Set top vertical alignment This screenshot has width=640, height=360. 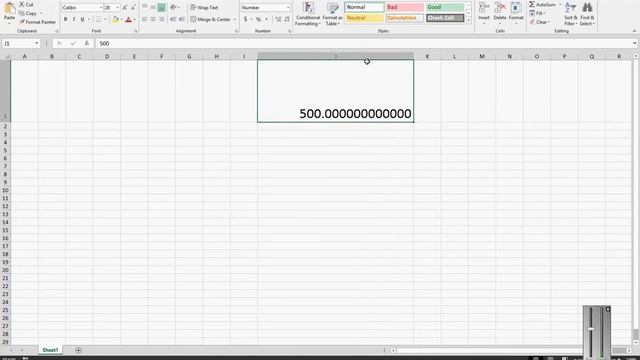click(144, 7)
